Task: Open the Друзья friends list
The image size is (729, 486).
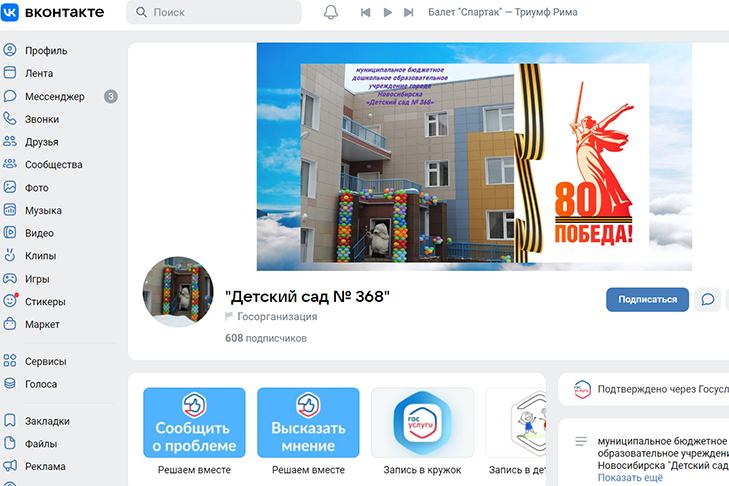Action: 41,142
